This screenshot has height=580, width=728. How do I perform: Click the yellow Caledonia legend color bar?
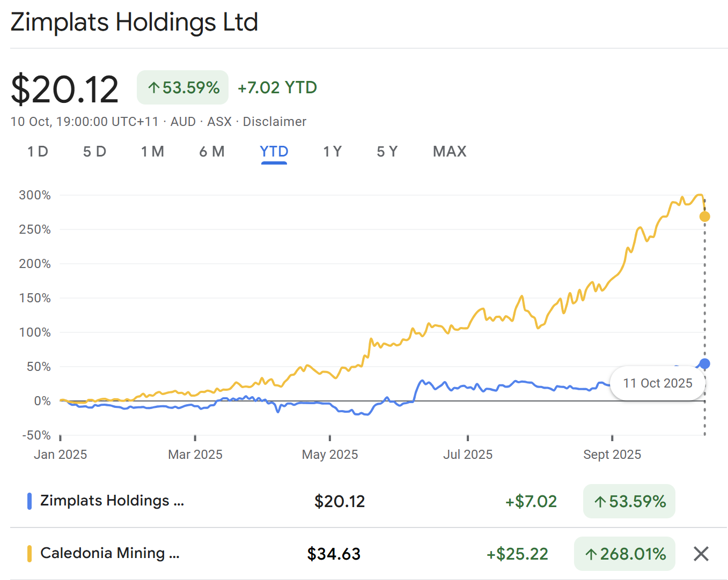[x=30, y=554]
